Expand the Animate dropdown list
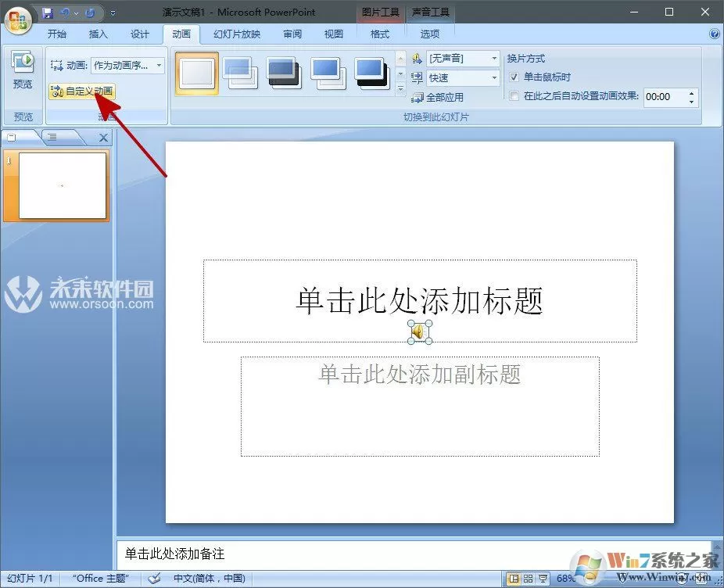Image resolution: width=724 pixels, height=588 pixels. coord(159,65)
